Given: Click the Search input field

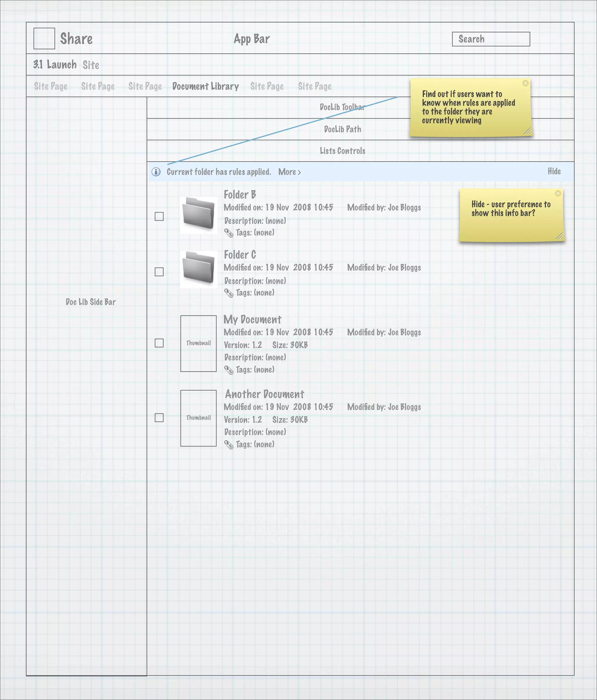Looking at the screenshot, I should [x=491, y=39].
